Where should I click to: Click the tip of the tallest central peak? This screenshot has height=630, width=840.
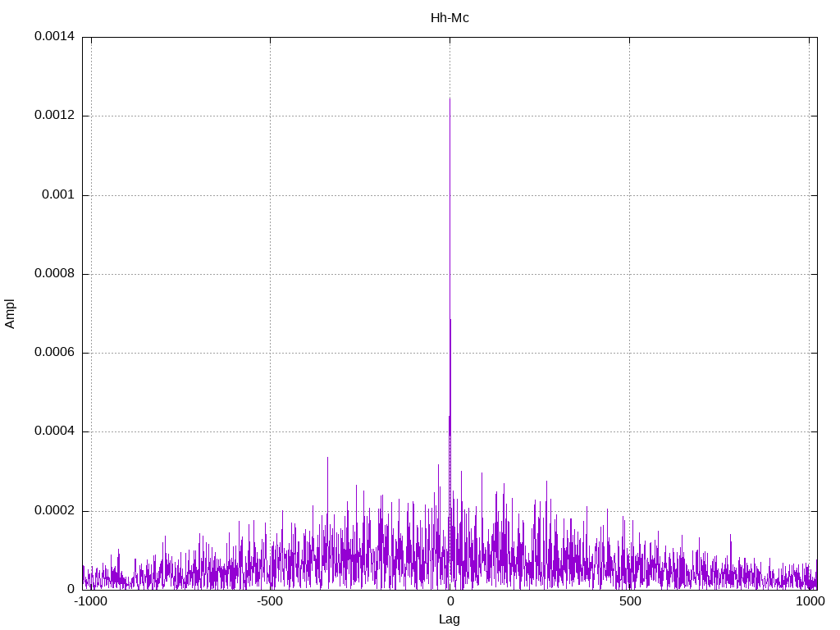(450, 98)
